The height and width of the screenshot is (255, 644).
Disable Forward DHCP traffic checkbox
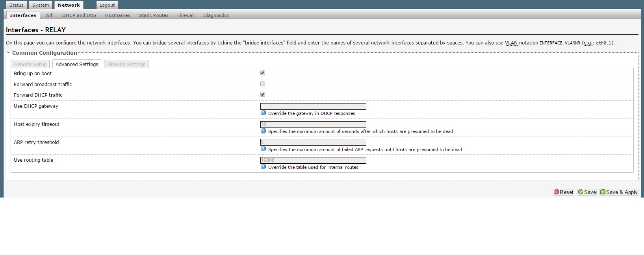pyautogui.click(x=263, y=94)
